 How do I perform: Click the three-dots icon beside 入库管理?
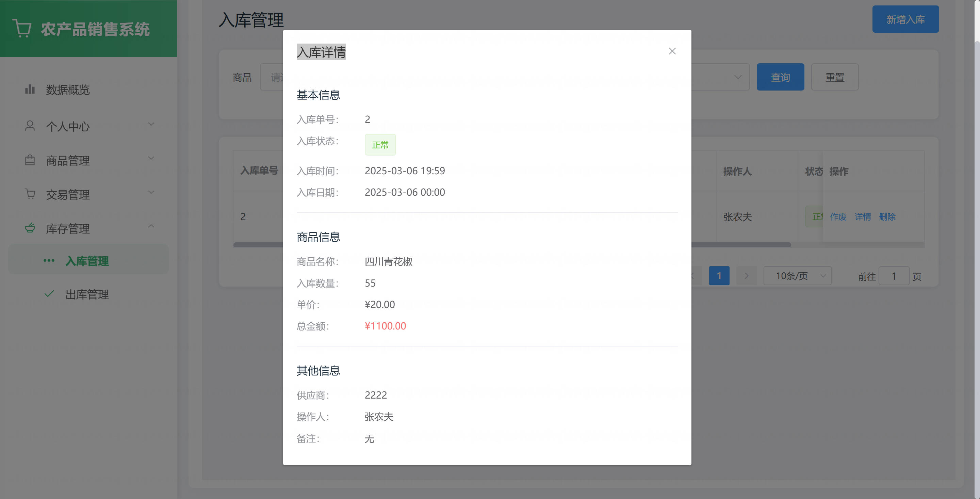point(49,261)
